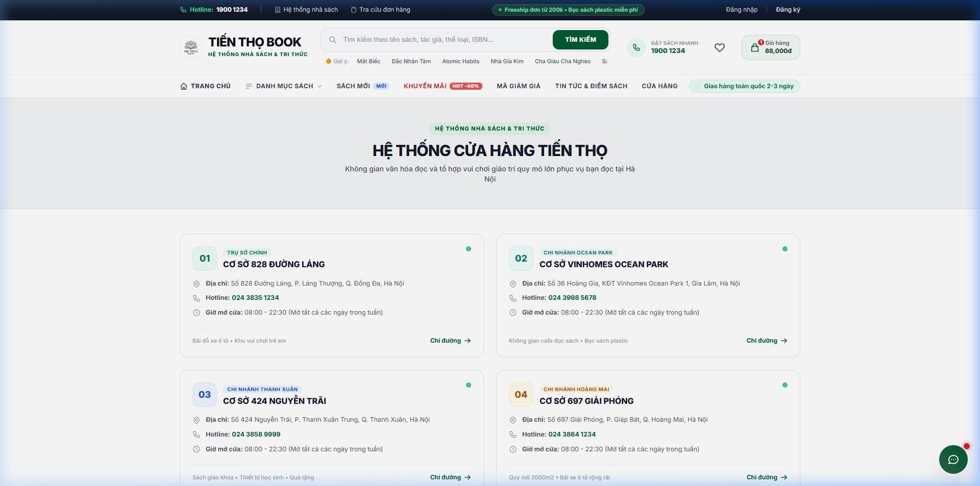Click the location pin icon for 697 Giải Phóng
Image resolution: width=980 pixels, height=486 pixels.
(513, 420)
